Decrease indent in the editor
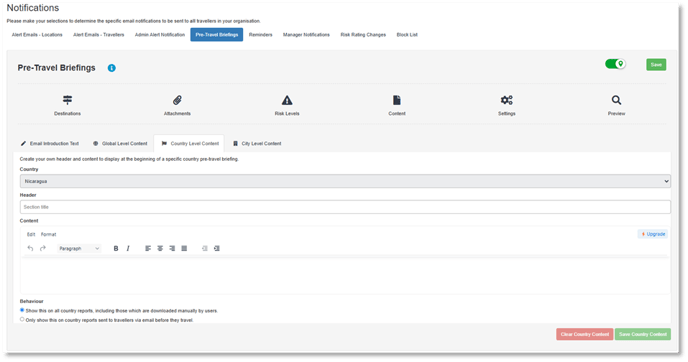 coord(204,248)
